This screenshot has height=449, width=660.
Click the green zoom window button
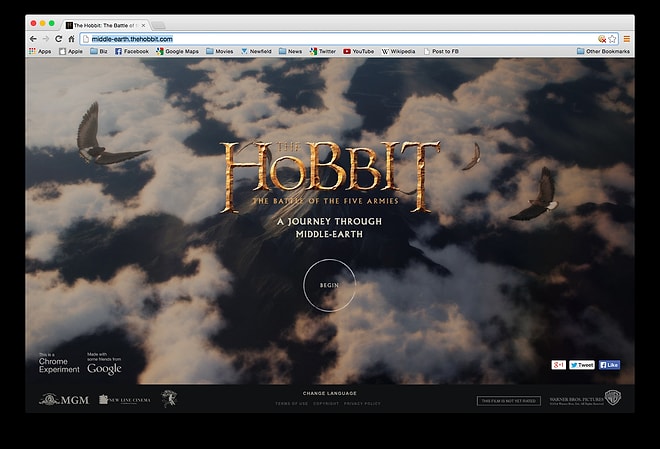click(x=52, y=23)
